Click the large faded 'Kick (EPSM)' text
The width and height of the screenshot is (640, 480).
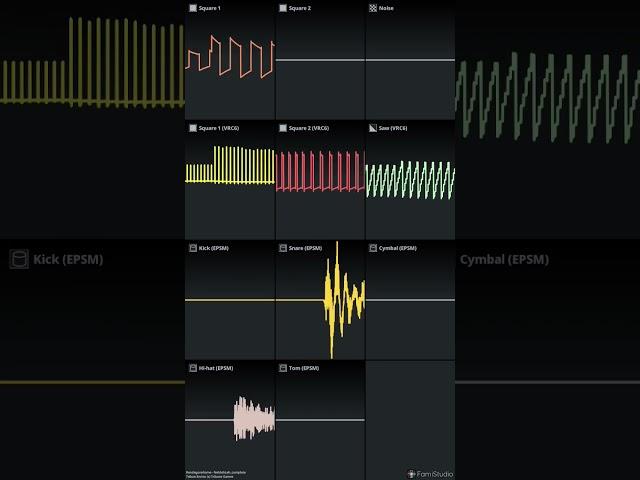(x=68, y=260)
